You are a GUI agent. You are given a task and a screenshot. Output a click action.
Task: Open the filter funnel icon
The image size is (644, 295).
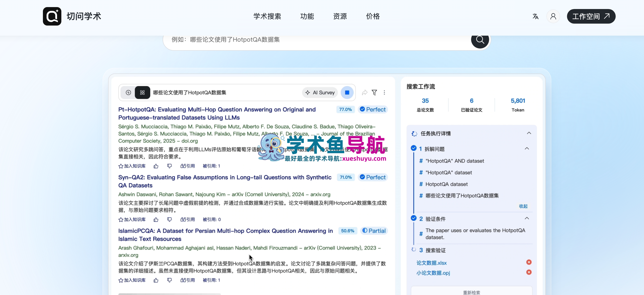coord(374,93)
